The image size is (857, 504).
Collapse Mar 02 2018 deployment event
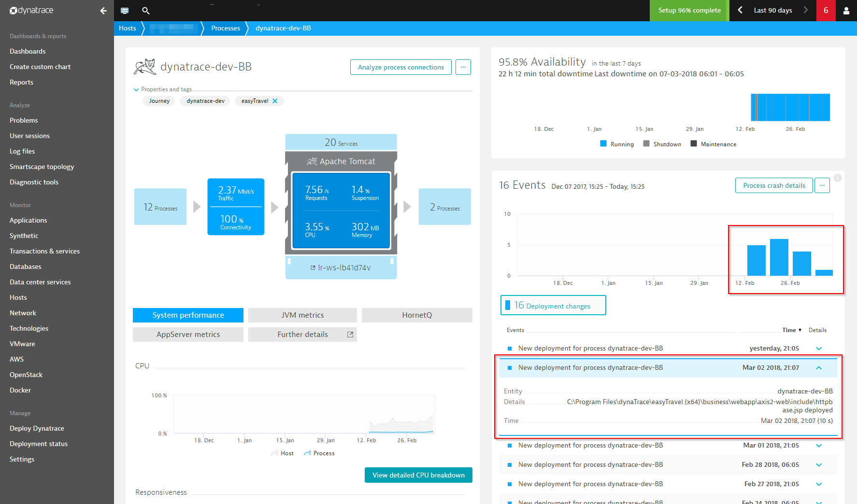click(819, 368)
